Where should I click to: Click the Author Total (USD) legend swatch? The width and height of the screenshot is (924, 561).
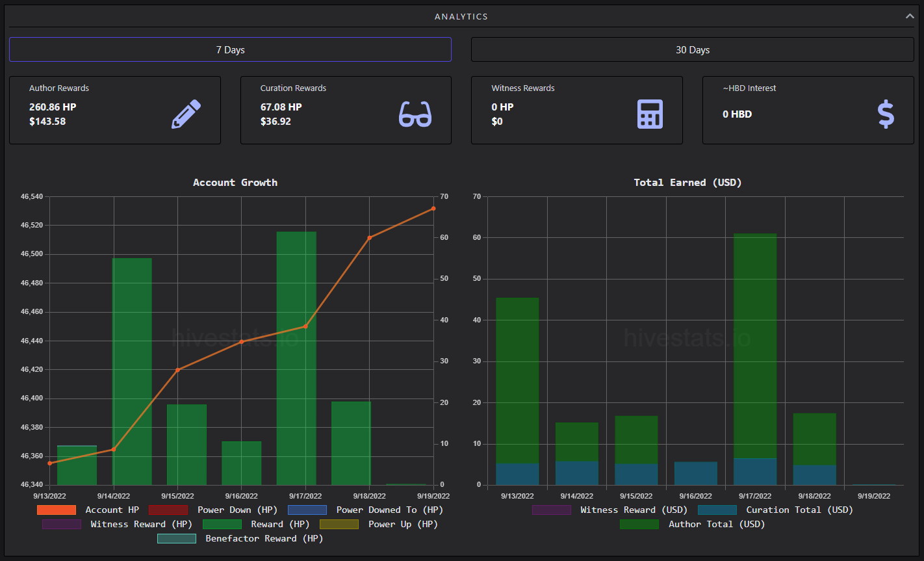click(x=639, y=525)
